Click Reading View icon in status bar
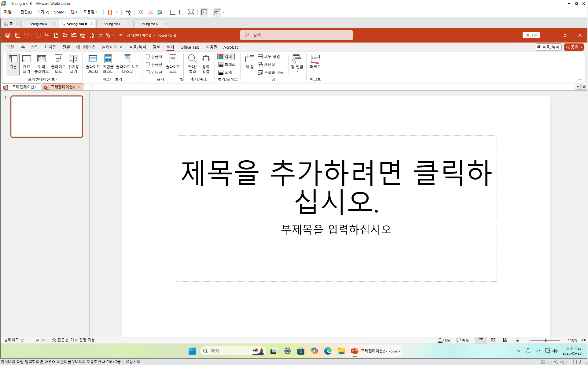This screenshot has height=365, width=588. click(505, 340)
